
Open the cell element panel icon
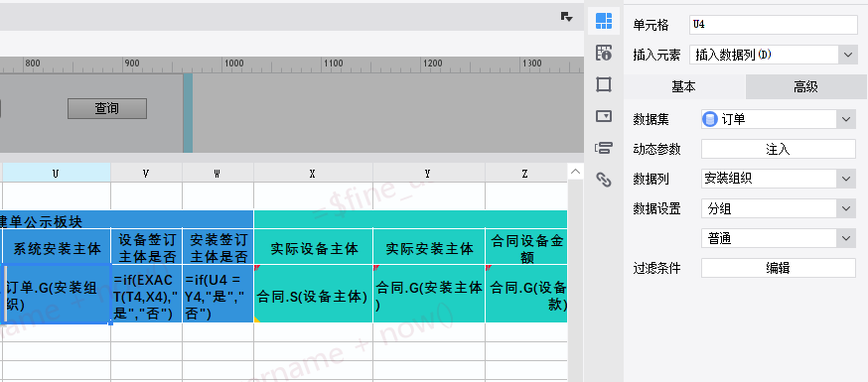pyautogui.click(x=604, y=21)
